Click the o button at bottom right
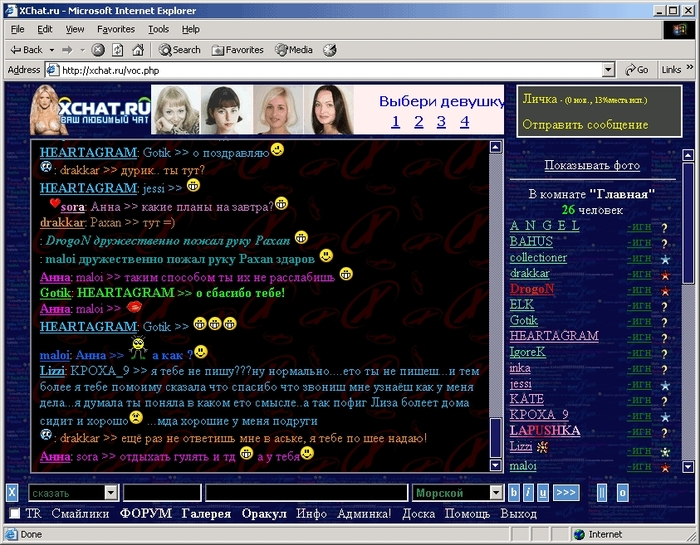Viewport: 700px width, 545px height. tap(622, 493)
